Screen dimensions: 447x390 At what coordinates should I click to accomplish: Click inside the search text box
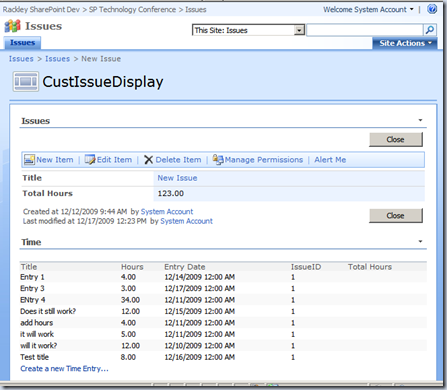[365, 30]
